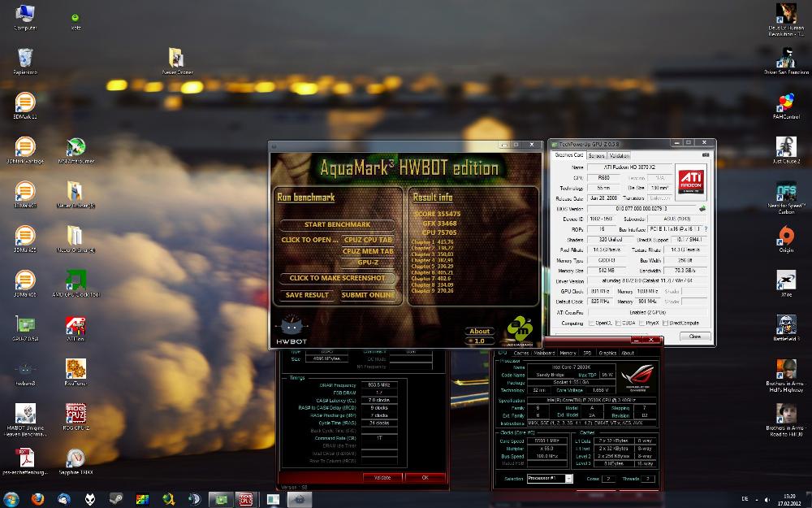Launch the 3DMark Vantage desktop shortcut
Viewport: 812px width, 508px height.
tap(25, 150)
